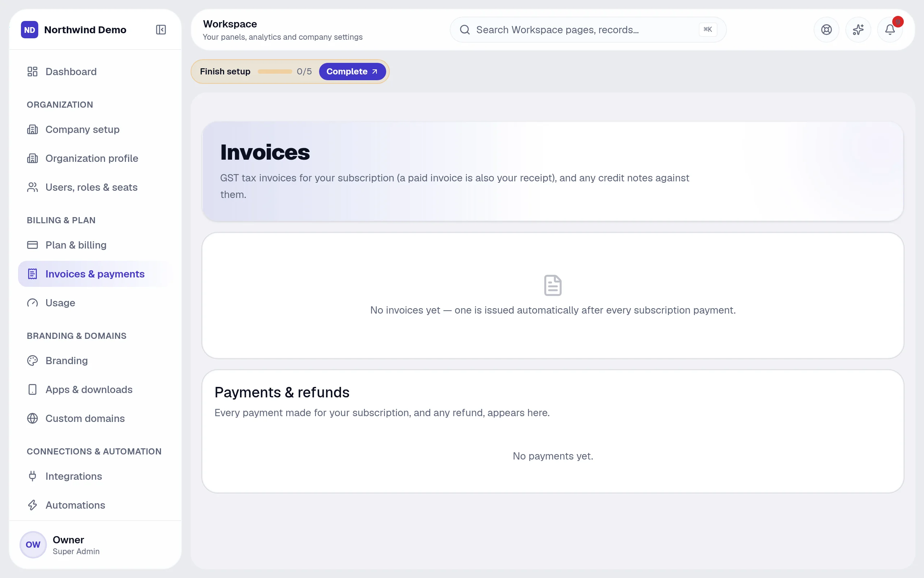
Task: Collapse the sidebar panel
Action: click(161, 30)
